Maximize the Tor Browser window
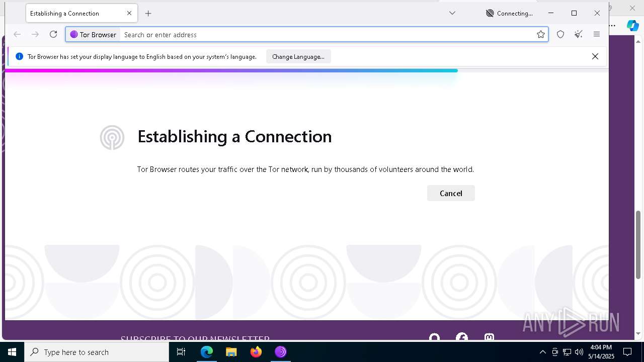 pyautogui.click(x=574, y=13)
